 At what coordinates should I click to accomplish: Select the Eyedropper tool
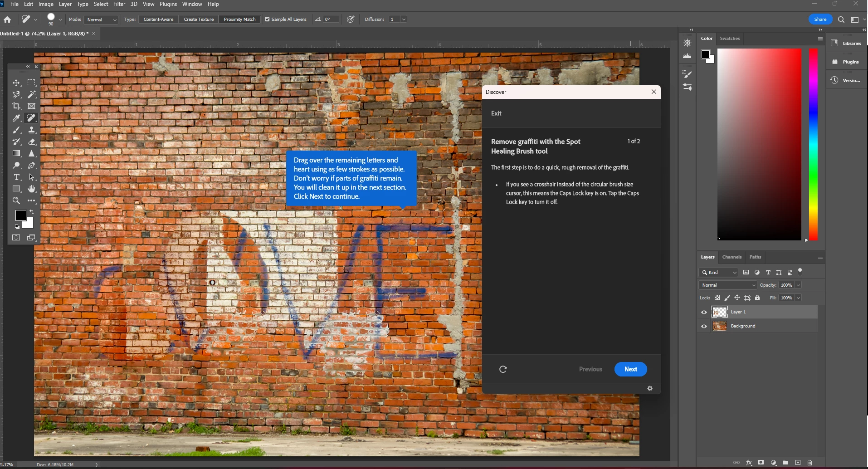click(x=16, y=118)
